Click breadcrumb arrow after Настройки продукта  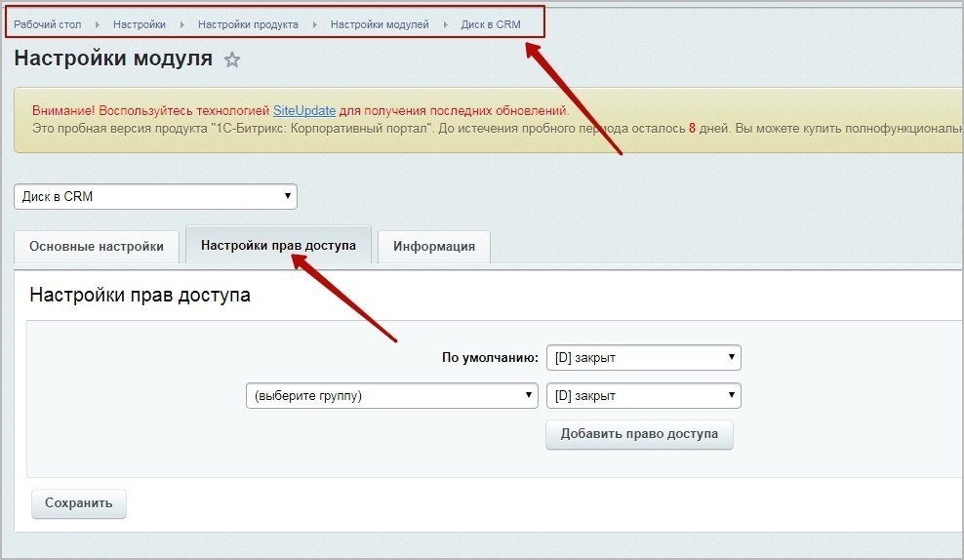(314, 24)
